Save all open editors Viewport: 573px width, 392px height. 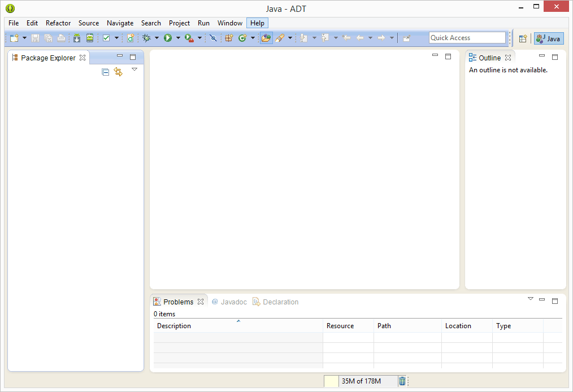coord(48,38)
